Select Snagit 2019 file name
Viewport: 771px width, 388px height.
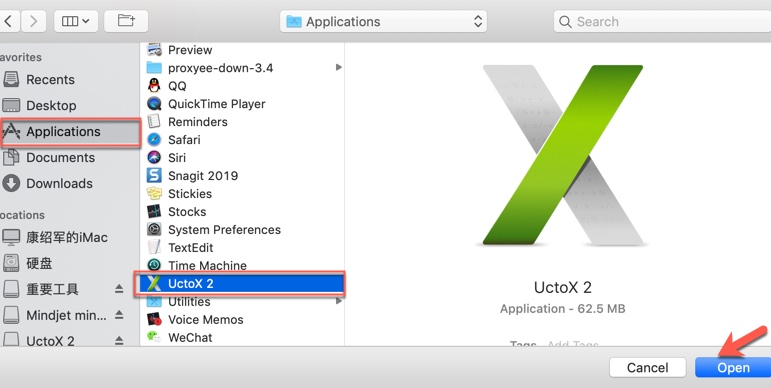[203, 176]
